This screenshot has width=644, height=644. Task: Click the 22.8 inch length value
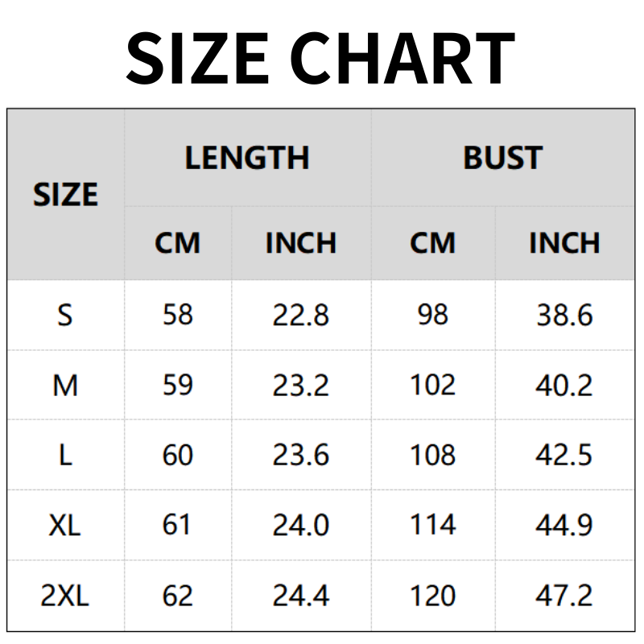click(301, 315)
